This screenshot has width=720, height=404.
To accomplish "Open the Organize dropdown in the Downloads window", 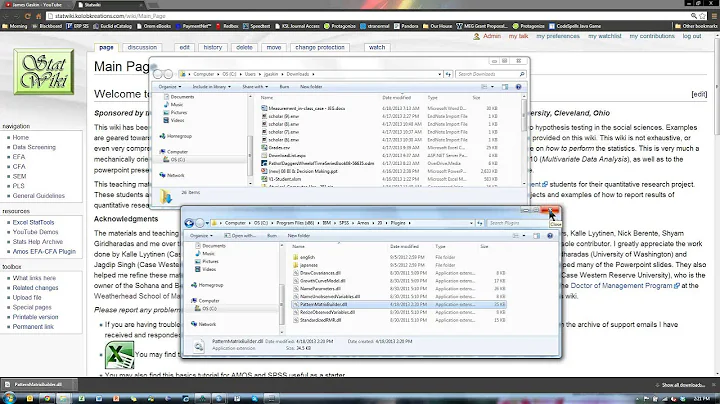I will 170,87.
